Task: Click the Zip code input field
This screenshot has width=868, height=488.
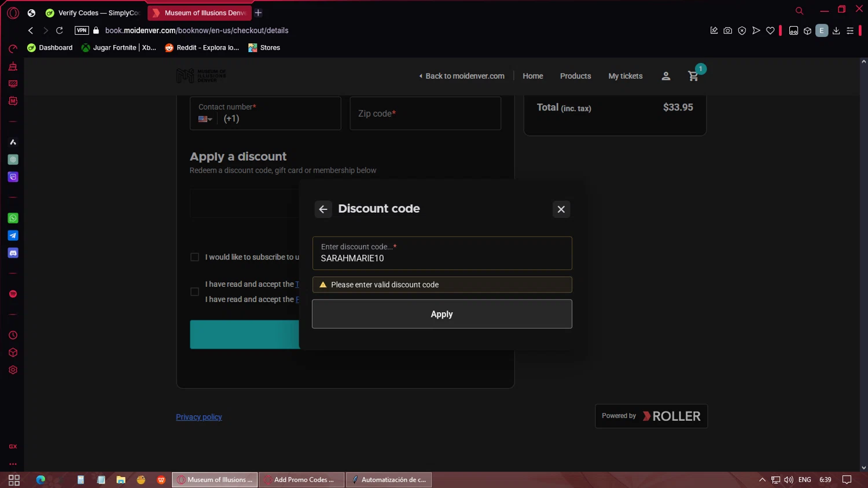Action: (425, 113)
